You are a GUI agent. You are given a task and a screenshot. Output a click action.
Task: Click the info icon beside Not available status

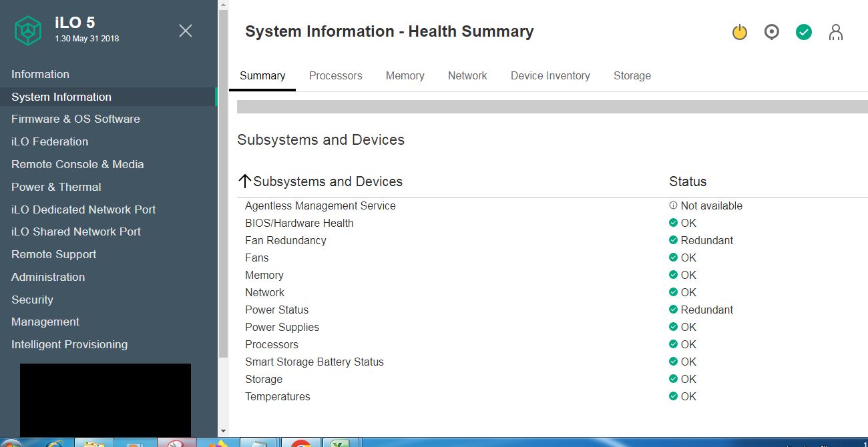pyautogui.click(x=674, y=205)
